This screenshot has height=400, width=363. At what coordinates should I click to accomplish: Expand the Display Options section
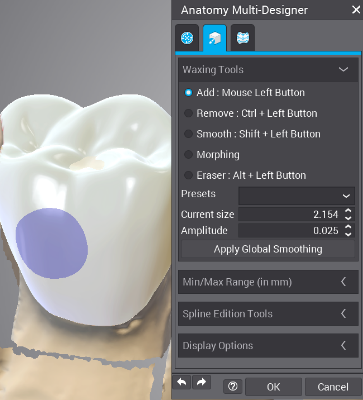(x=268, y=346)
